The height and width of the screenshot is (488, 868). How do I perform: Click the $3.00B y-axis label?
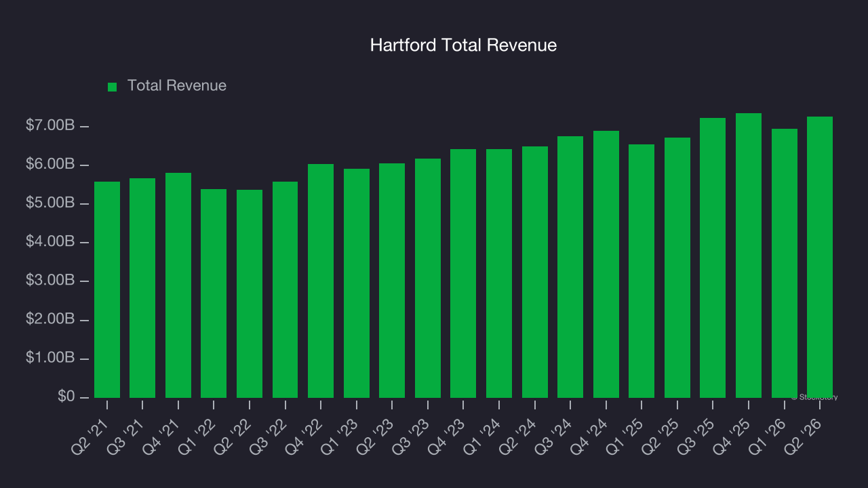pyautogui.click(x=50, y=280)
